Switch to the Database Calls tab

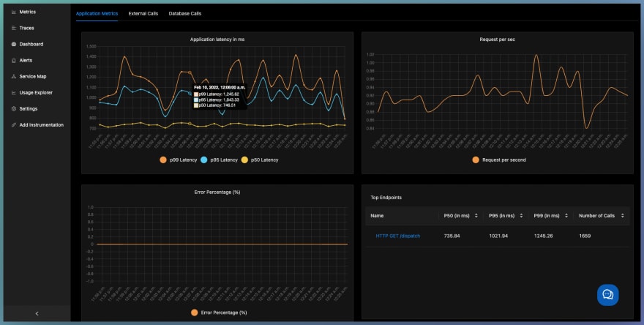185,14
